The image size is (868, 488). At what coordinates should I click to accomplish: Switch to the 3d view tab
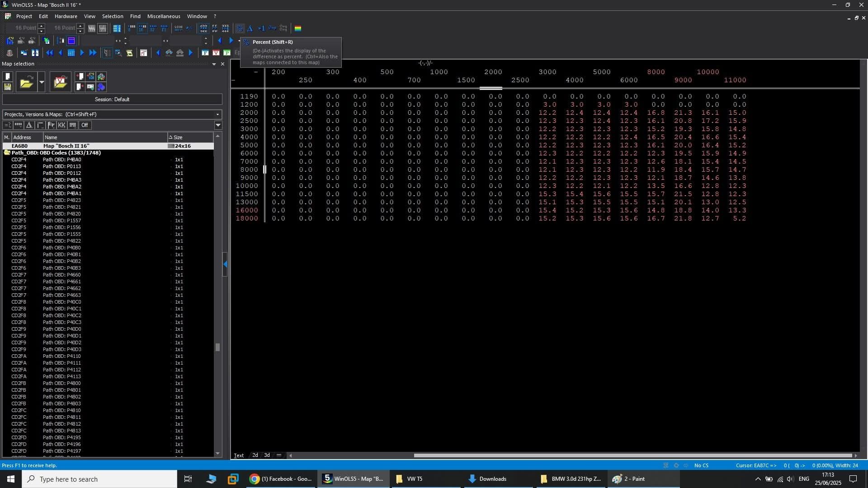[x=267, y=455]
